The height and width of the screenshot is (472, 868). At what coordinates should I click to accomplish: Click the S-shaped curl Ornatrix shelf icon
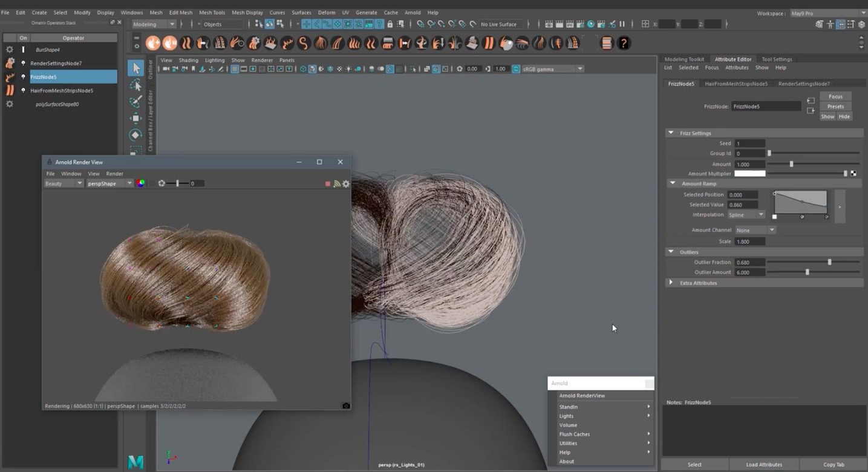[304, 43]
